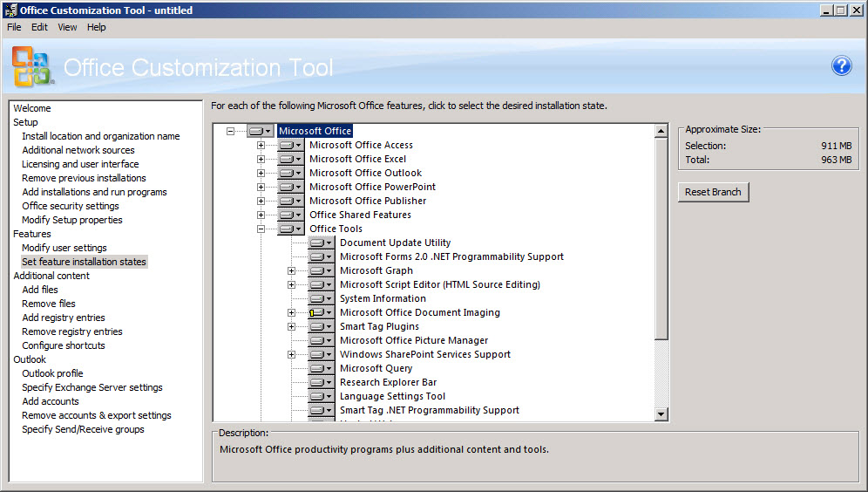Open install state dropdown for Microsoft Office Outlook
Viewport: 868px width, 492px height.
click(x=290, y=173)
